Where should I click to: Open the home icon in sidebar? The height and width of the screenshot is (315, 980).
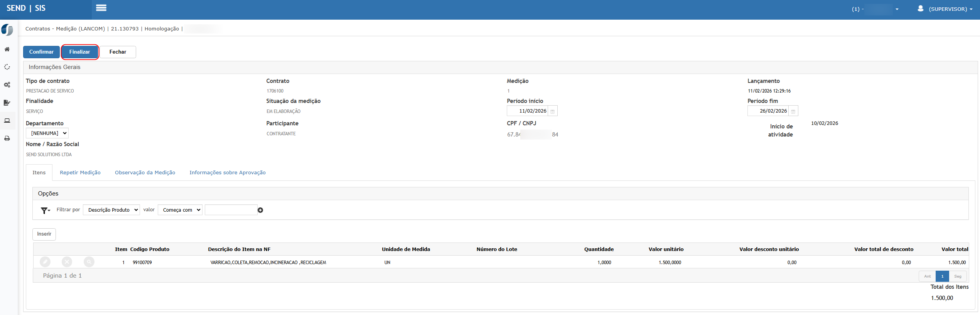7,49
